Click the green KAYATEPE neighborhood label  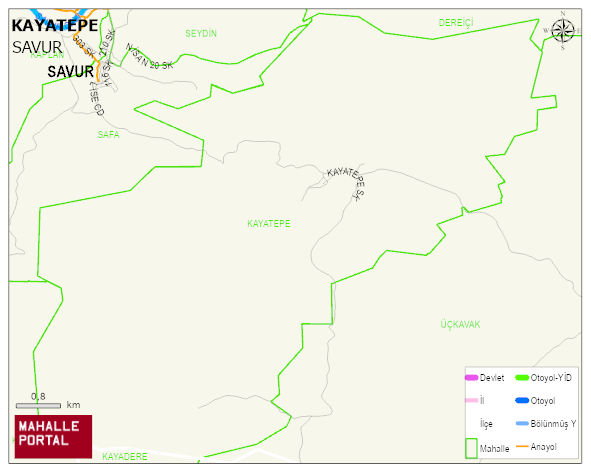pyautogui.click(x=269, y=224)
